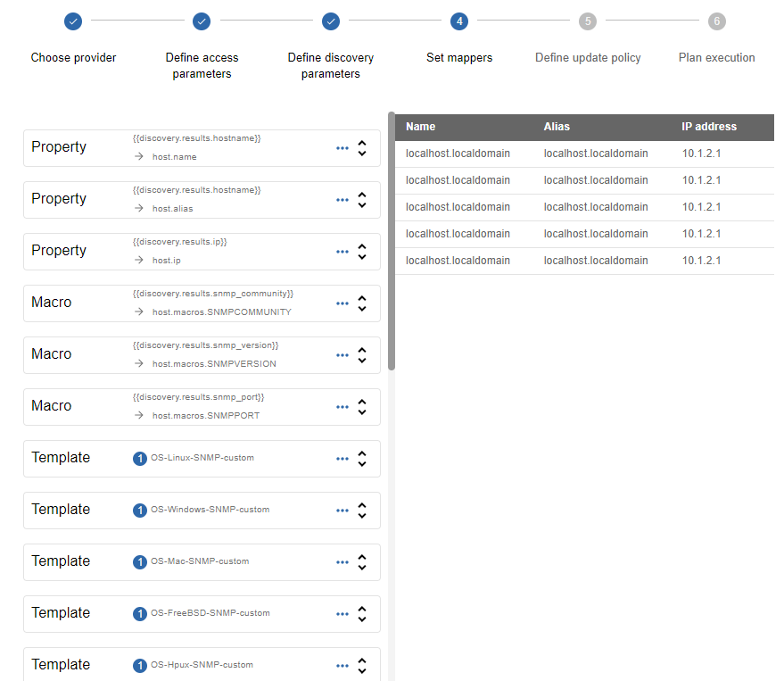The image size is (784, 681).
Task: Click the mappers list vertical scrollbar
Action: pos(392,241)
